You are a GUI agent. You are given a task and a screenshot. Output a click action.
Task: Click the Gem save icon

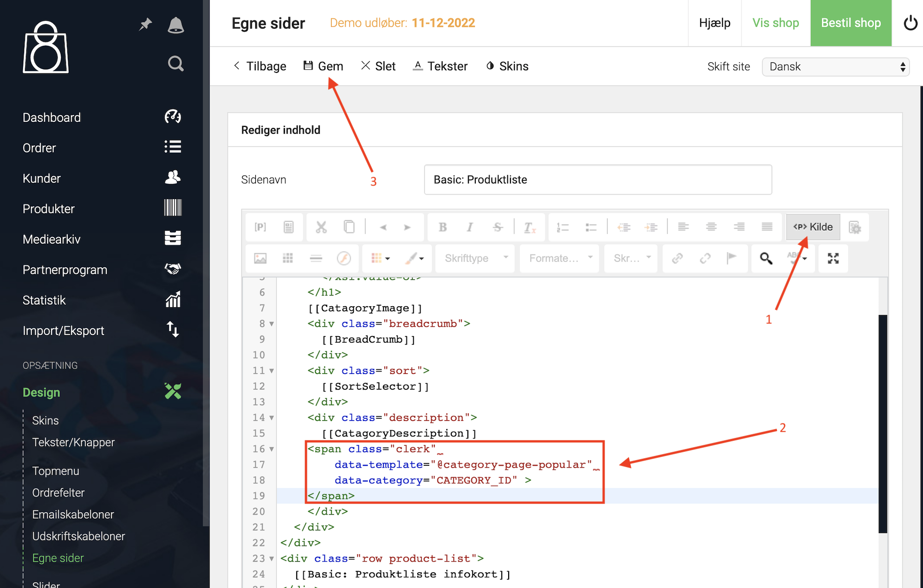point(308,66)
